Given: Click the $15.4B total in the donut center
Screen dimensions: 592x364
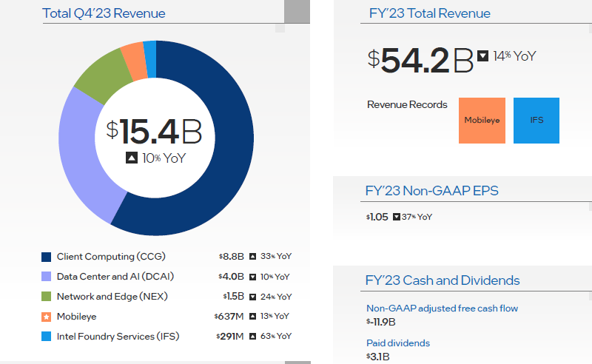Looking at the screenshot, I should pos(154,132).
